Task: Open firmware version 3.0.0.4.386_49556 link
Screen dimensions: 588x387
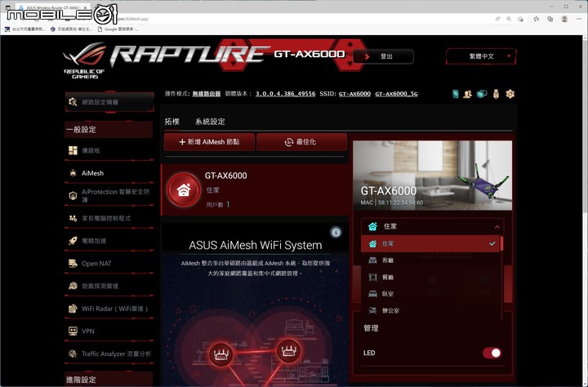Action: [x=285, y=94]
